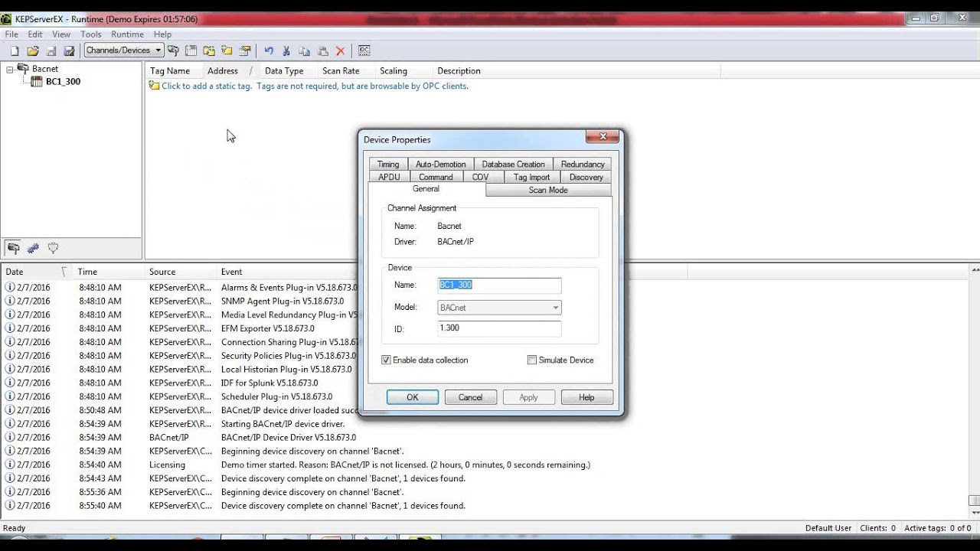Open the View menu
The image size is (980, 551).
tap(61, 34)
